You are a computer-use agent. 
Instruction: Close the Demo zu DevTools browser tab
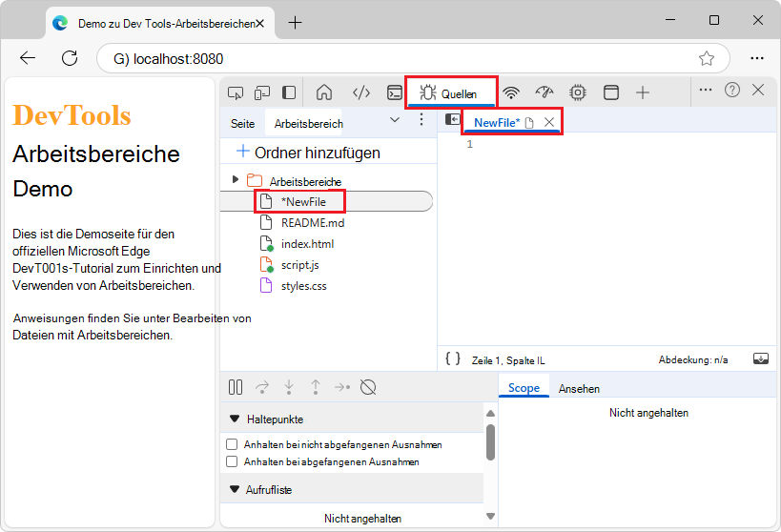pos(259,24)
